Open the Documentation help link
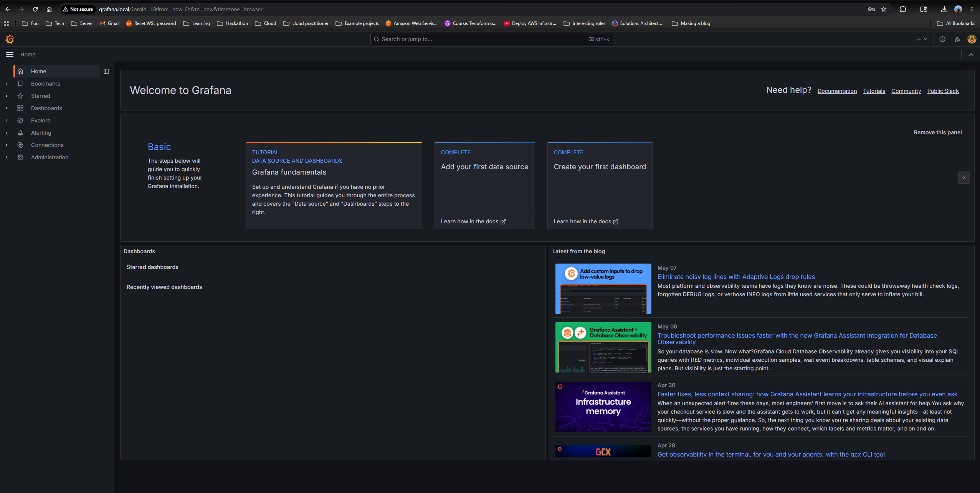 tap(837, 91)
